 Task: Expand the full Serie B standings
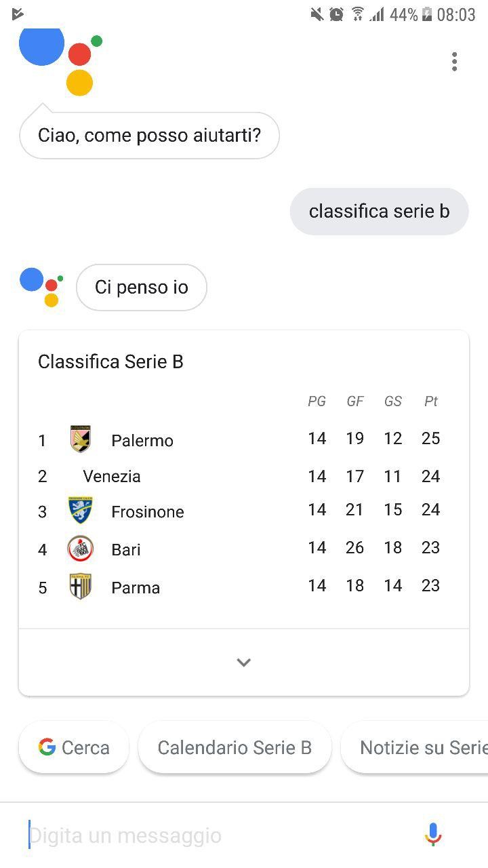pos(244,663)
